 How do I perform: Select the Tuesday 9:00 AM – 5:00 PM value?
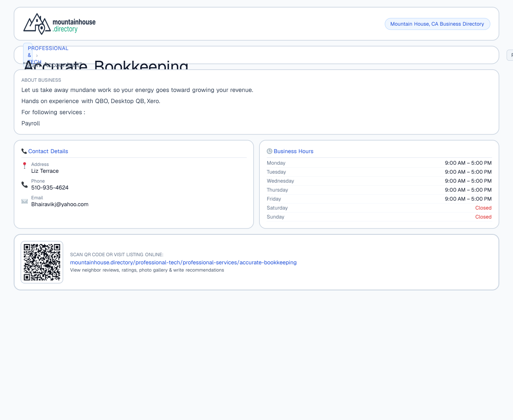coord(468,172)
